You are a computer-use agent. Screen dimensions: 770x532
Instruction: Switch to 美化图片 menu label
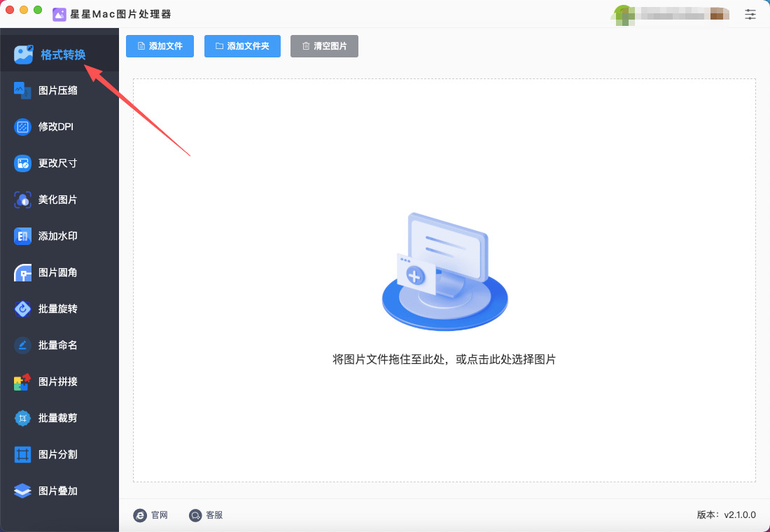pos(58,199)
